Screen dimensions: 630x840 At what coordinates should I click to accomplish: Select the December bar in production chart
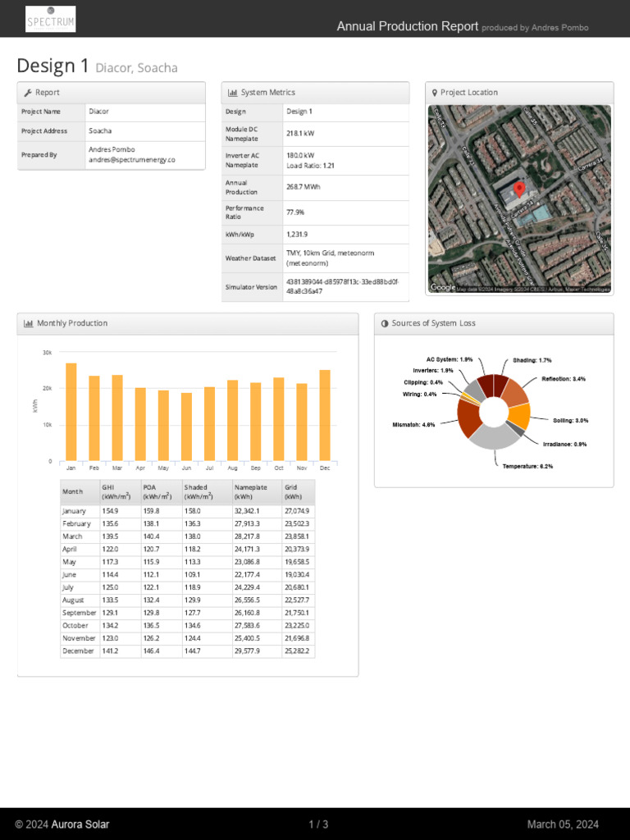(x=325, y=415)
